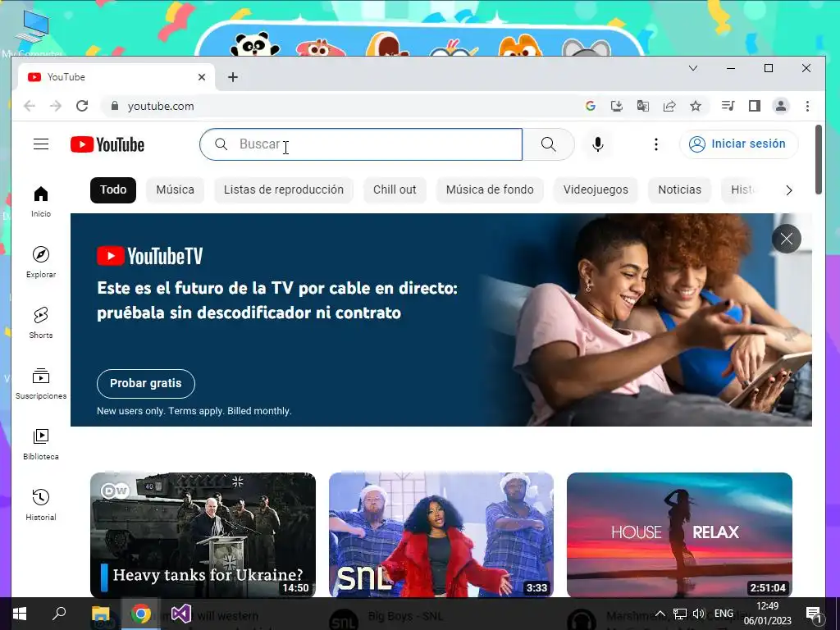This screenshot has height=630, width=840.
Task: Open the tab search chevron dropdown
Action: coord(692,68)
